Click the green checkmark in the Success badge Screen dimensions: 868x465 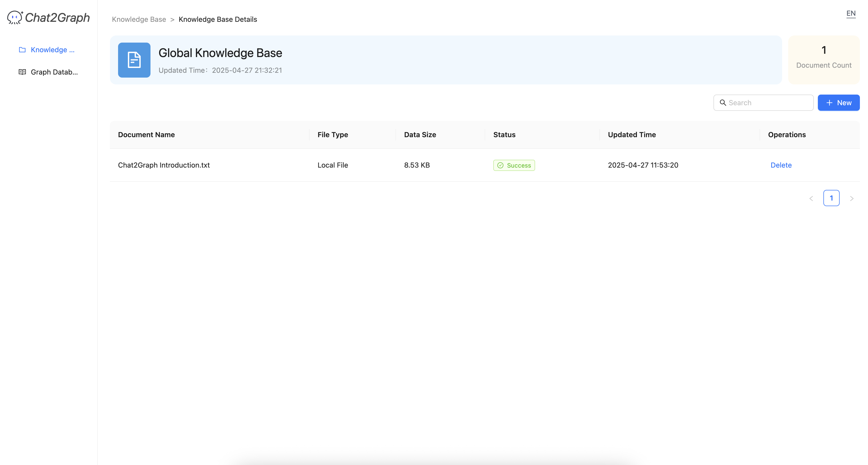tap(500, 165)
